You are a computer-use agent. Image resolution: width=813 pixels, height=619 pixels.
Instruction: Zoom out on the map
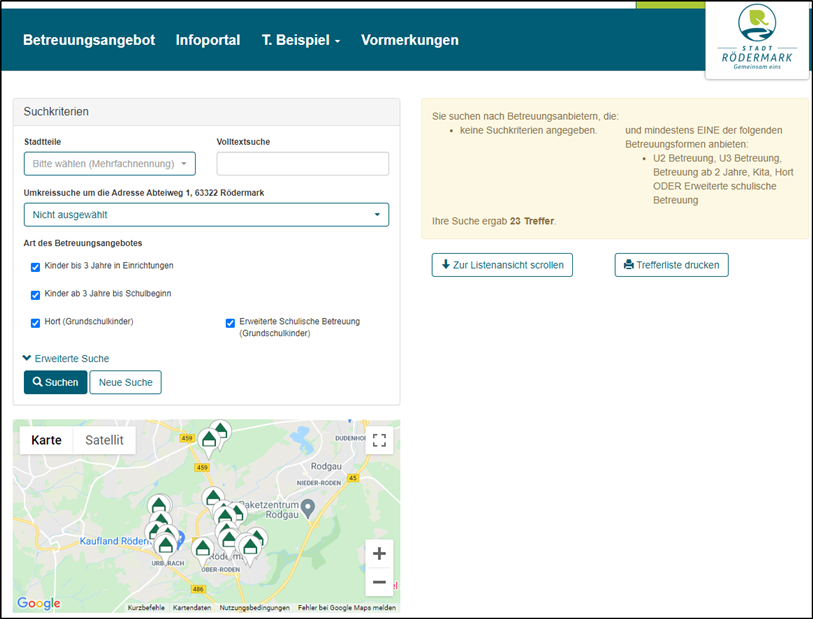click(379, 582)
